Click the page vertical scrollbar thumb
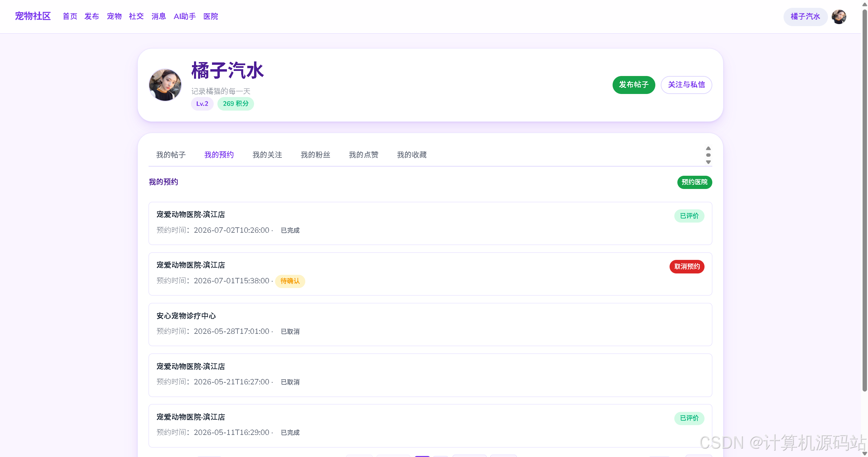The width and height of the screenshot is (868, 457). coord(865,200)
